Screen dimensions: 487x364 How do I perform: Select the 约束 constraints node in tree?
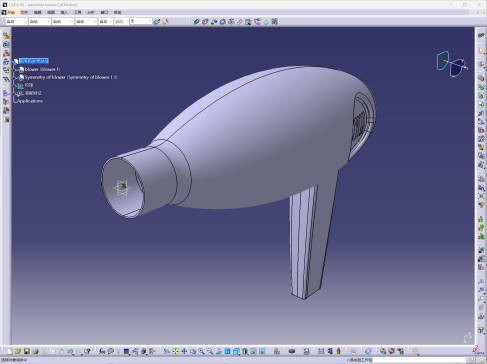(29, 85)
